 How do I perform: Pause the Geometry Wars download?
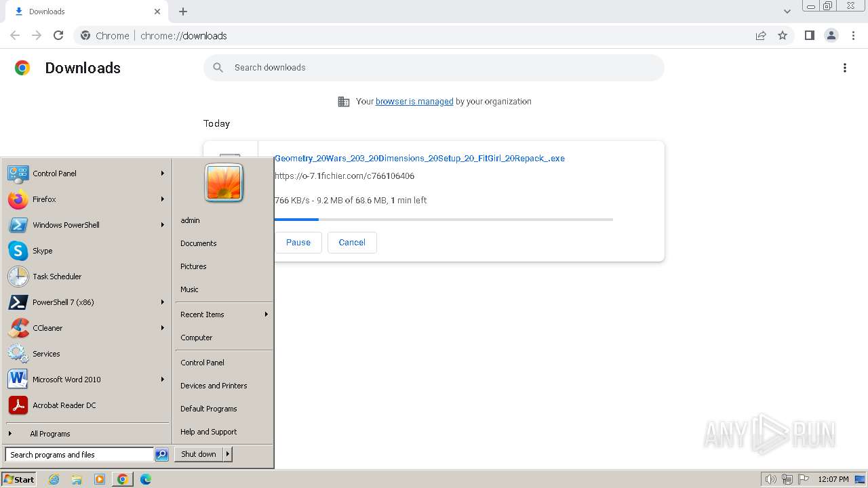(298, 243)
